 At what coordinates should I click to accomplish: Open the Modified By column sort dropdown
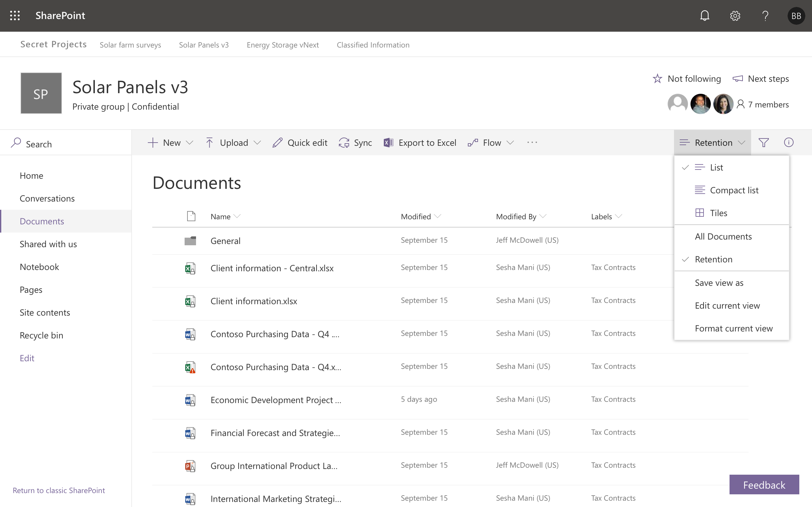pos(544,216)
